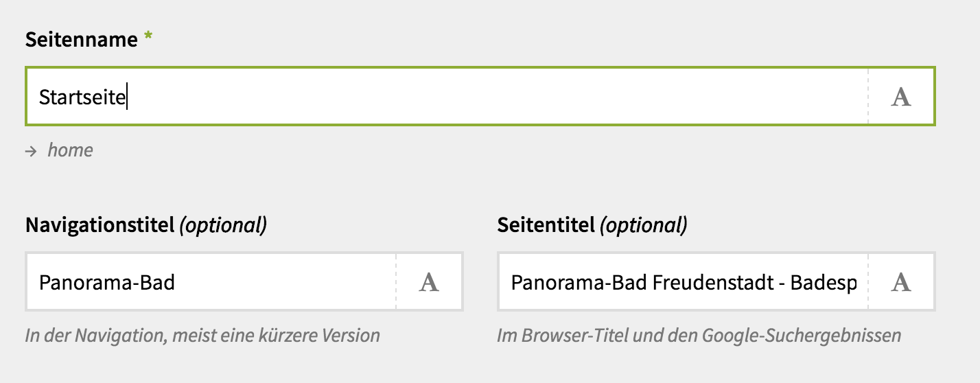The image size is (980, 383).
Task: Click the hint "In der Navigation, meist eine kürzere Version"
Action: point(202,336)
